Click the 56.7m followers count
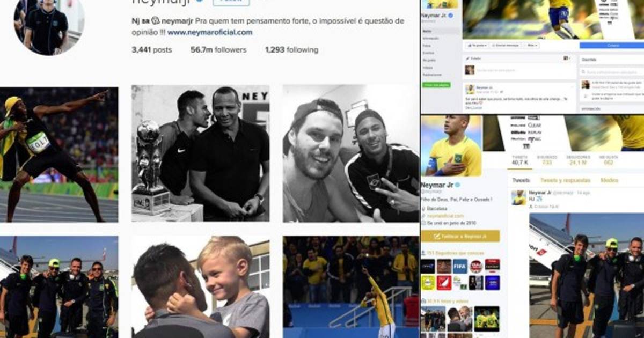Viewport: 644px width, 338px height. click(x=218, y=50)
